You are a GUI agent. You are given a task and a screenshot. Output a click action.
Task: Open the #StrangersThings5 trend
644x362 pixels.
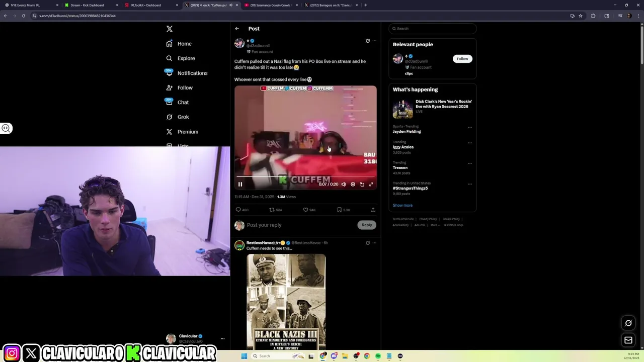[x=410, y=189]
